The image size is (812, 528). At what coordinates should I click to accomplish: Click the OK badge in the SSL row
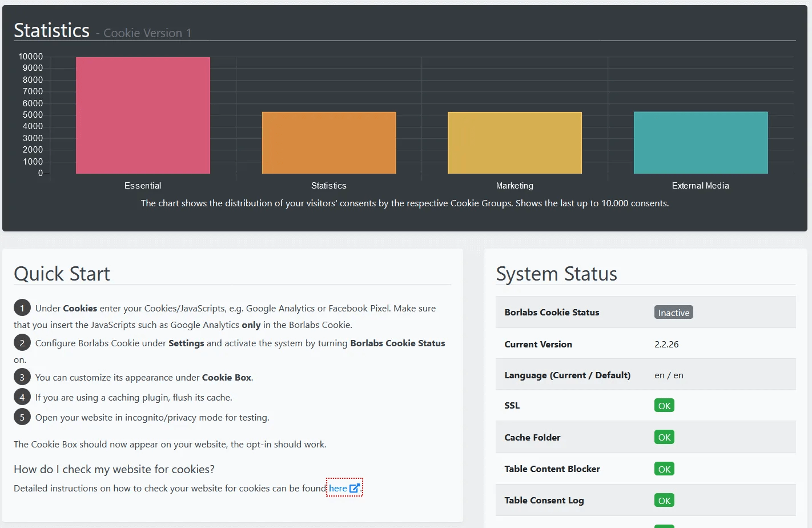tap(664, 406)
